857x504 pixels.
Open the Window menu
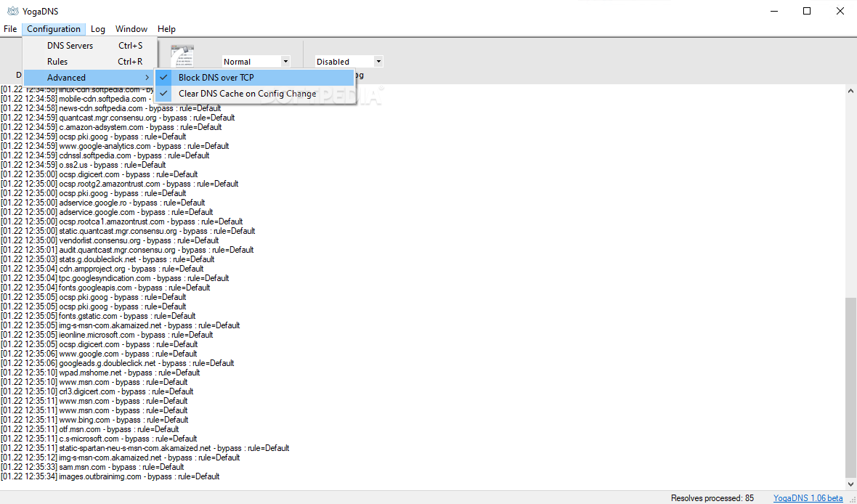(x=131, y=29)
